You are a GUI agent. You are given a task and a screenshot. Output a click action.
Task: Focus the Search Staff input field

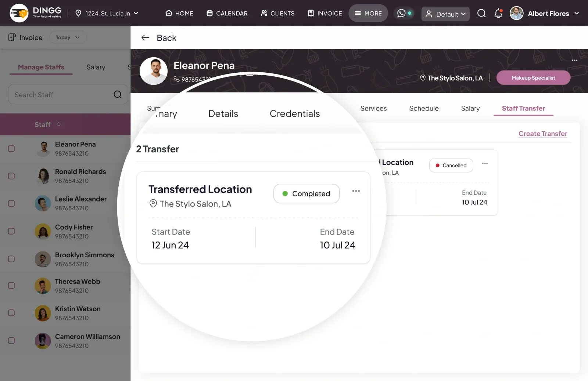[x=68, y=95]
